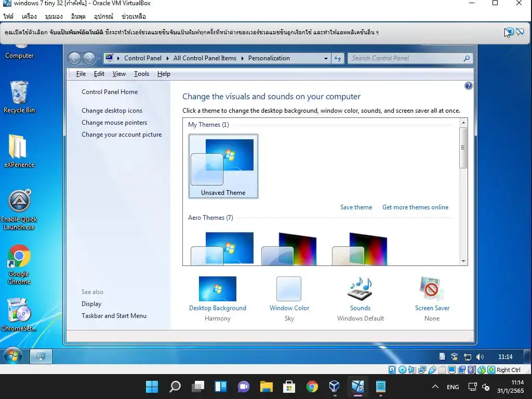Open the View menu in Control Panel
This screenshot has height=399, width=532.
(x=119, y=74)
